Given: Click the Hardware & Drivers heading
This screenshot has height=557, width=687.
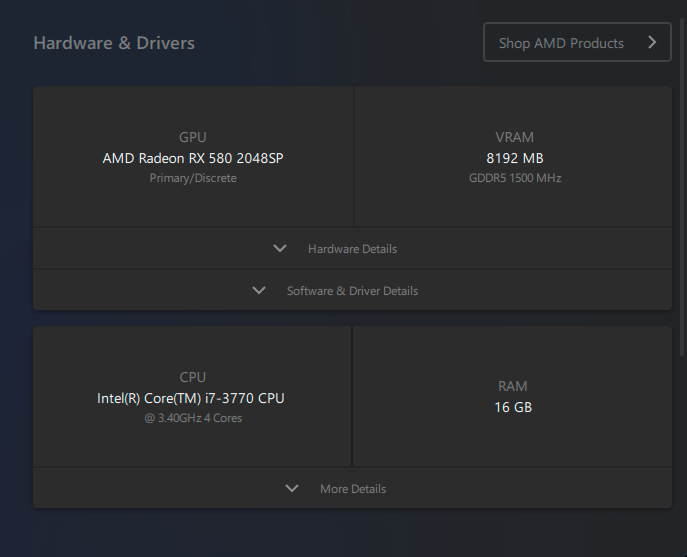Looking at the screenshot, I should point(114,43).
